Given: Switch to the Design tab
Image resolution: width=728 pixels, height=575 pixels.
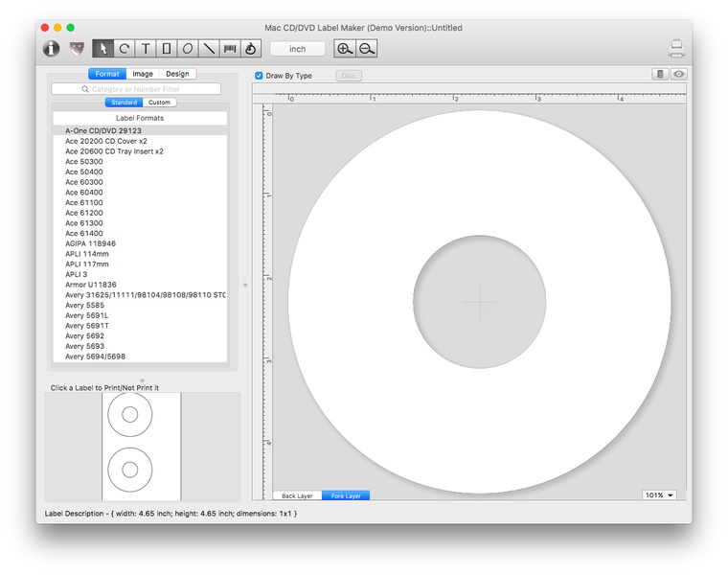Looking at the screenshot, I should [177, 74].
